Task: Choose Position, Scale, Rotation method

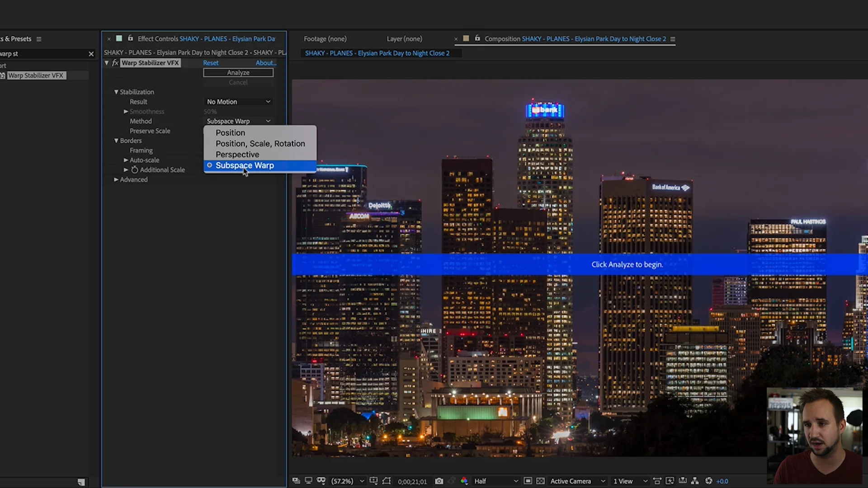Action: (260, 144)
